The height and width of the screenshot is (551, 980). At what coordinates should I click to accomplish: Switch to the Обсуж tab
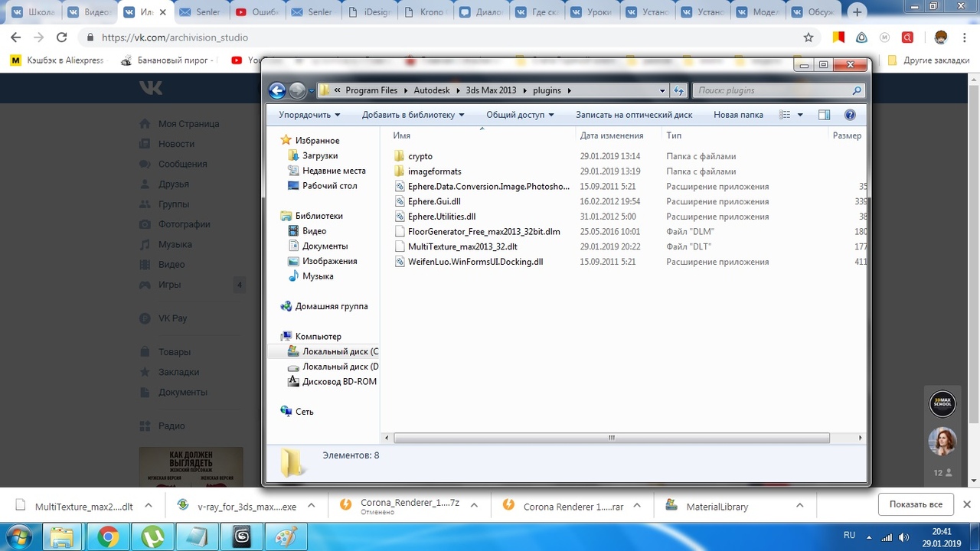tap(812, 12)
